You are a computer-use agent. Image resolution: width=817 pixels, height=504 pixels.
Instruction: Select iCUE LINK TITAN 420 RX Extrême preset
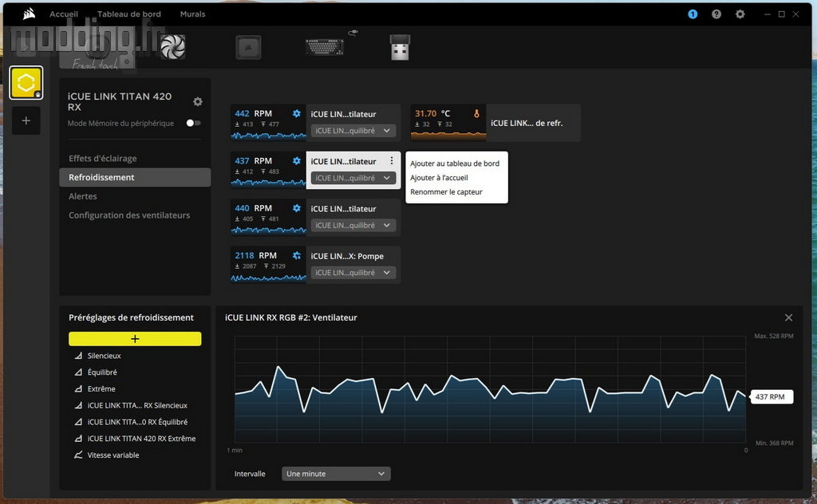coord(142,439)
